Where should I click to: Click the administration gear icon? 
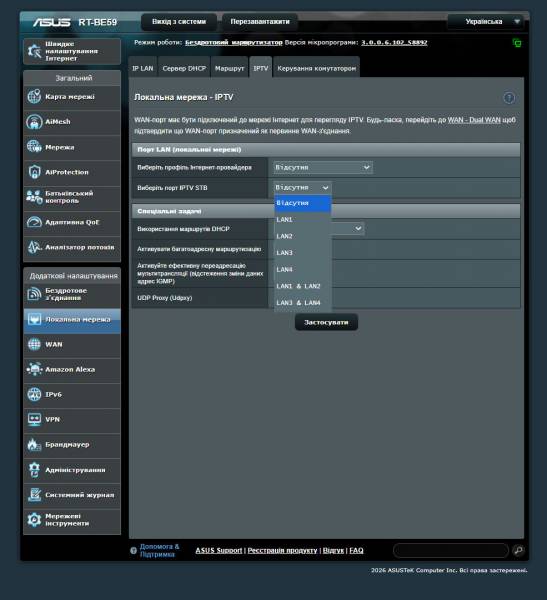click(x=34, y=470)
